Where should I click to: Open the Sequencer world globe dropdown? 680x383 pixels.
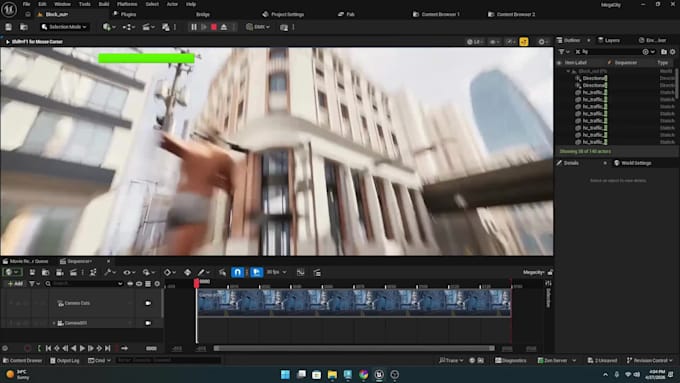[x=11, y=272]
